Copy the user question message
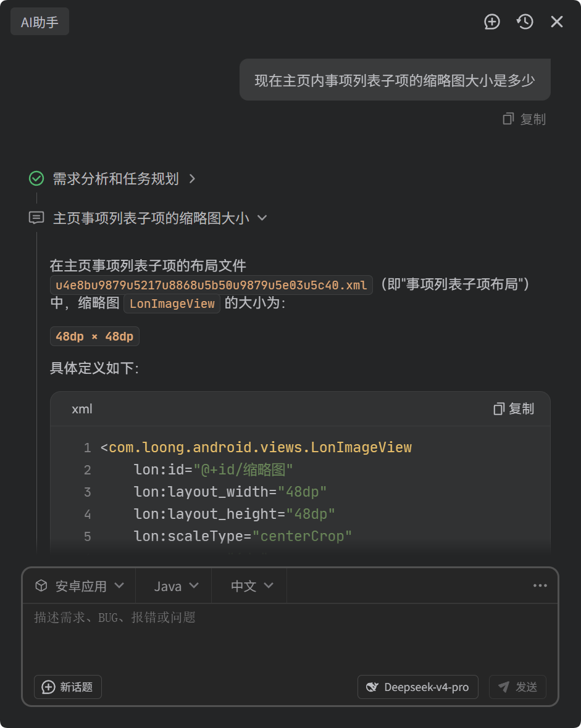 [x=524, y=119]
